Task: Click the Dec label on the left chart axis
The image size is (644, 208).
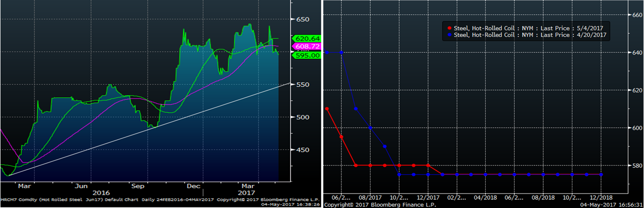Action: click(194, 186)
